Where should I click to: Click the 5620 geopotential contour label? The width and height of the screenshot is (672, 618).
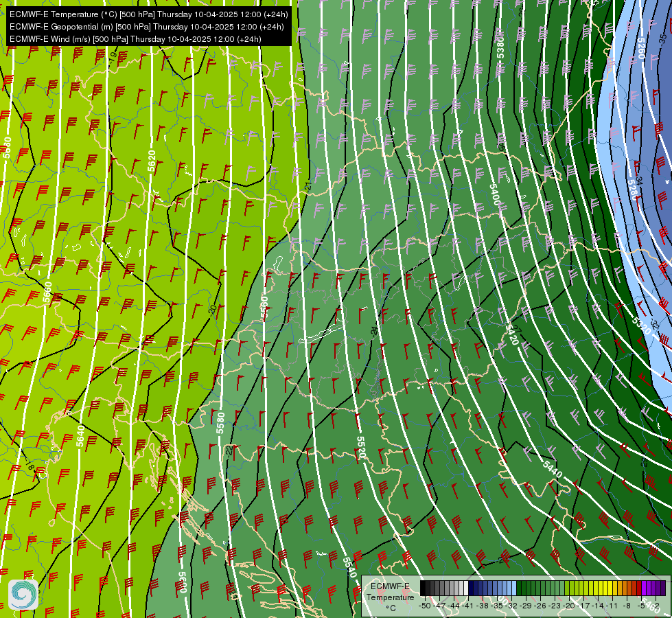click(x=151, y=161)
